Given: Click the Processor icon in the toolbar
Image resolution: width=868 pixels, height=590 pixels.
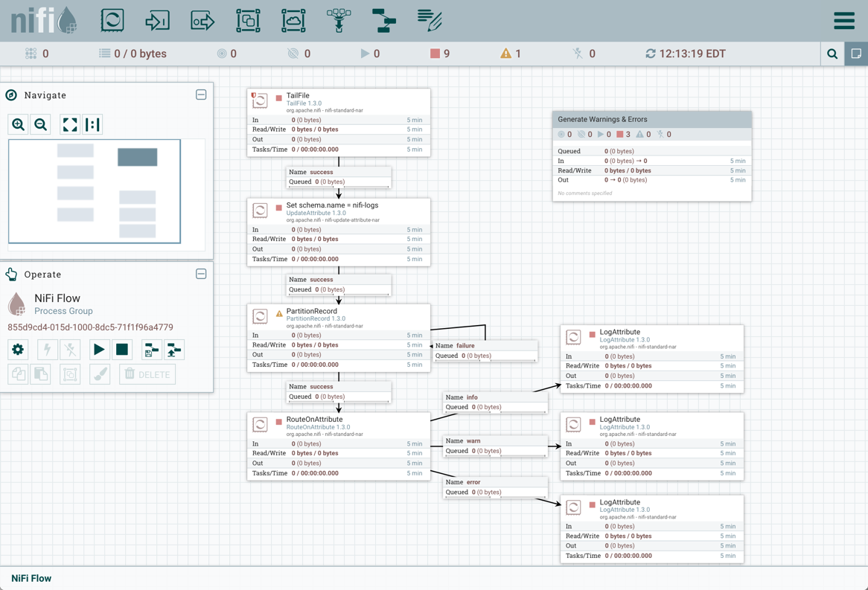Looking at the screenshot, I should (x=112, y=20).
